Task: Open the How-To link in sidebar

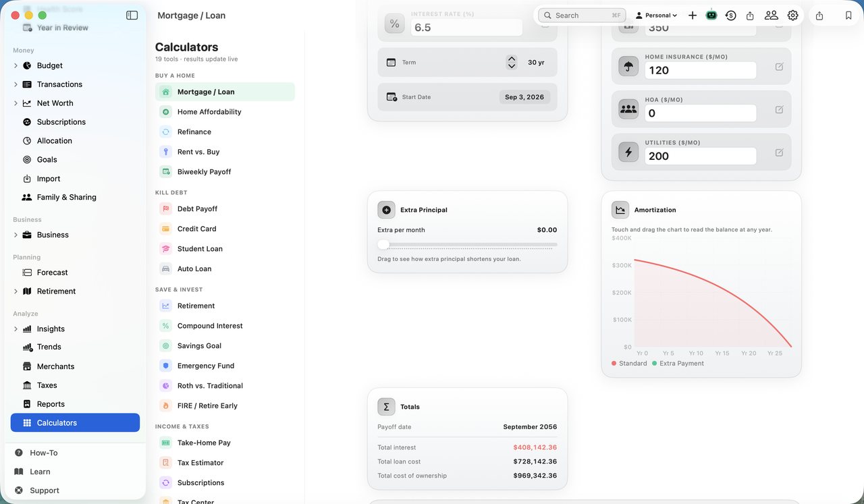Action: 44,453
